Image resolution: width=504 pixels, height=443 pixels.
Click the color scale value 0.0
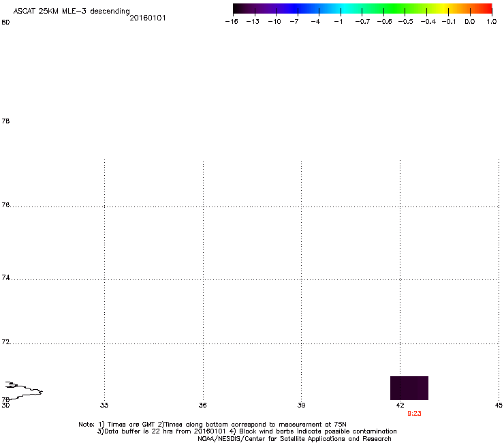pos(470,22)
